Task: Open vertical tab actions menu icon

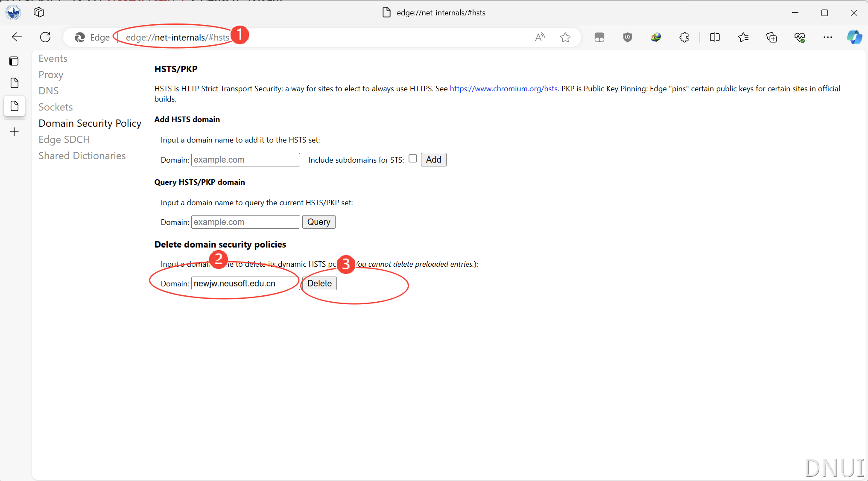Action: click(14, 61)
